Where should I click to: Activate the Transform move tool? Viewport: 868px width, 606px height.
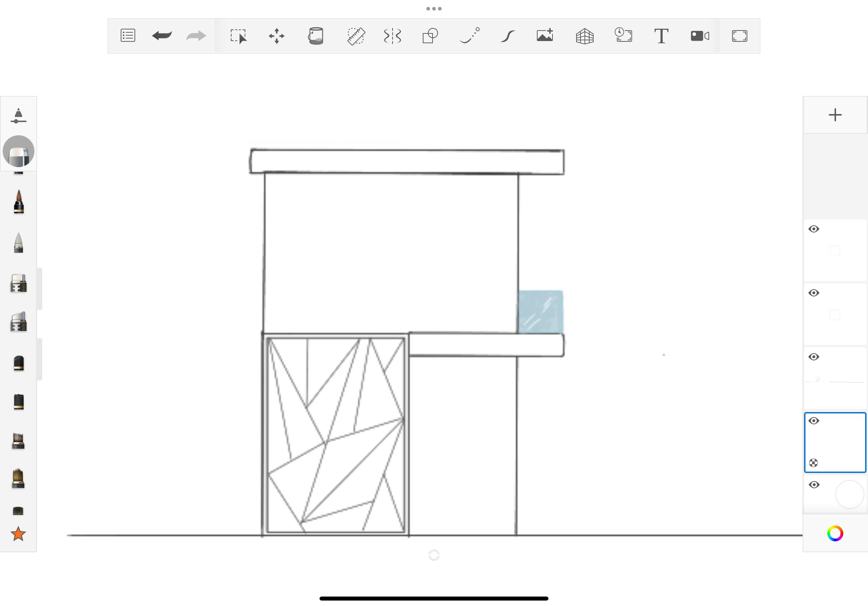tap(277, 36)
